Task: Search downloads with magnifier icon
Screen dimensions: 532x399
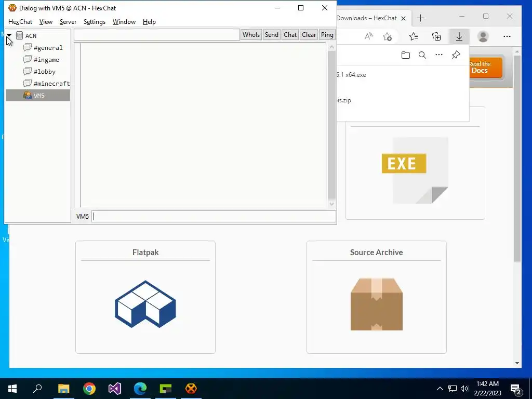Action: click(422, 55)
